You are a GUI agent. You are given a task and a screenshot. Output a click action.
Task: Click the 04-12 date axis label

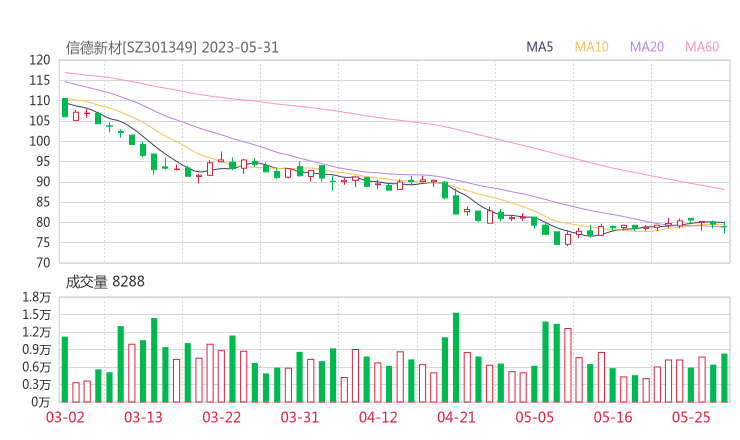click(x=378, y=417)
